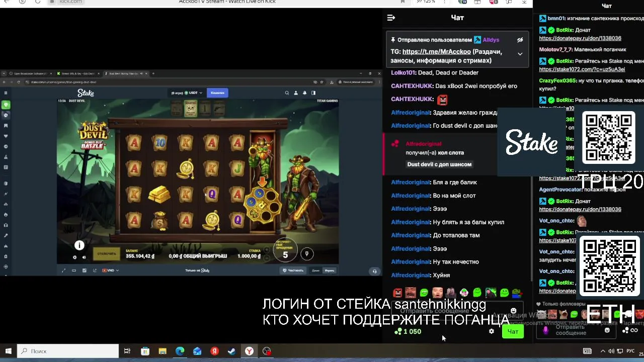Open emoji picker in main chat input
The width and height of the screenshot is (644, 362).
[x=513, y=311]
